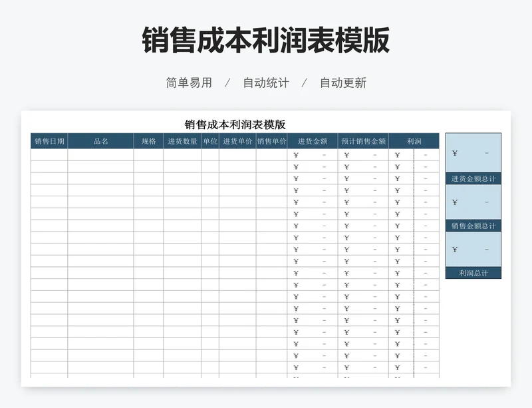Select value cell above 销售金额总计

tap(473, 202)
